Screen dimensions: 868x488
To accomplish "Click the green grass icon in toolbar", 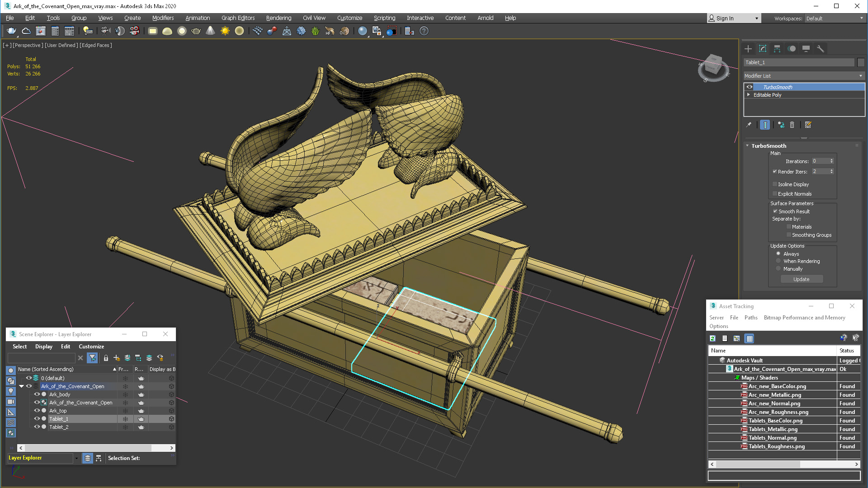I will pos(315,31).
